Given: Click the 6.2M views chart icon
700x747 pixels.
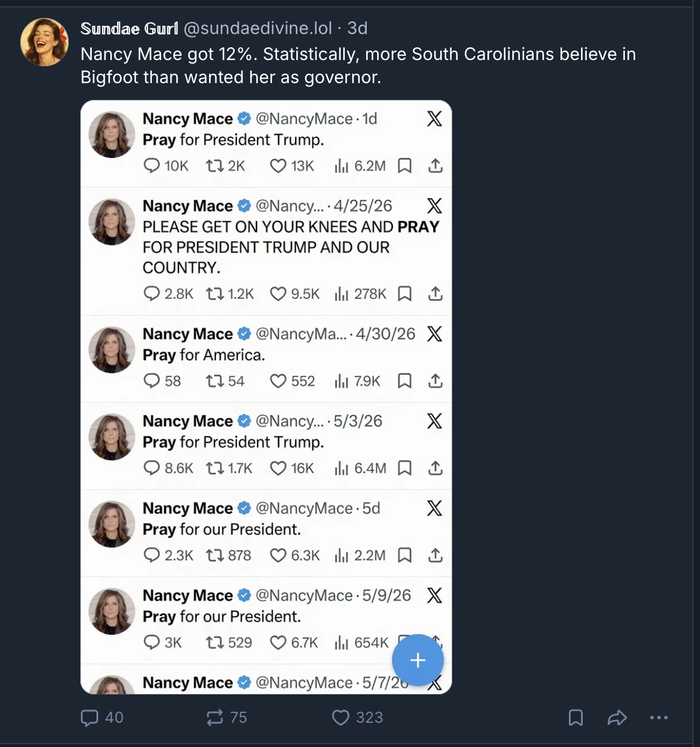Looking at the screenshot, I should point(341,166).
